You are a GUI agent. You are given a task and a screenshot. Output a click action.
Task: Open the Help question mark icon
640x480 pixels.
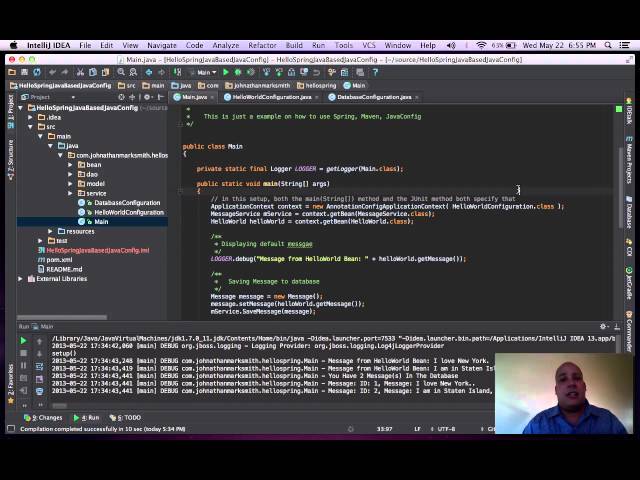[x=375, y=72]
